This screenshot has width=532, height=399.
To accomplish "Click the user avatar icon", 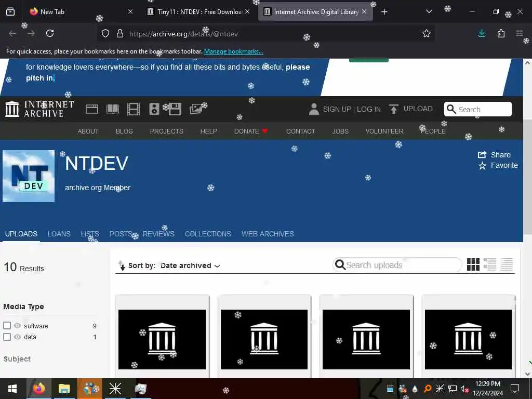I will coord(314,109).
